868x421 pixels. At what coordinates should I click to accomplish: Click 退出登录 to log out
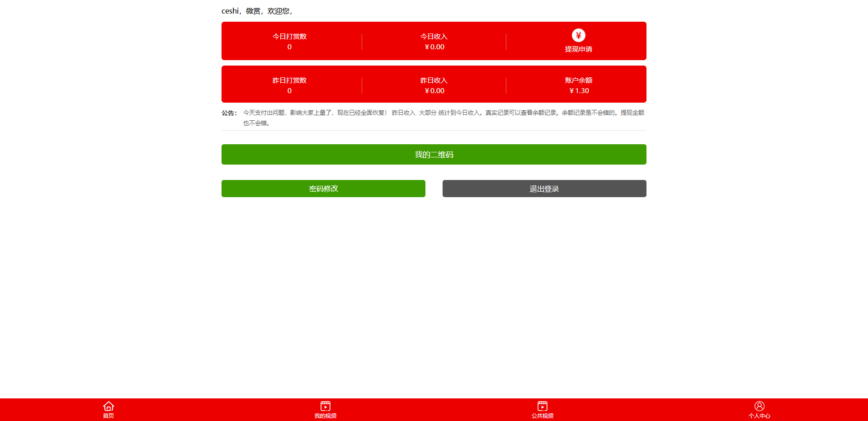click(x=544, y=189)
